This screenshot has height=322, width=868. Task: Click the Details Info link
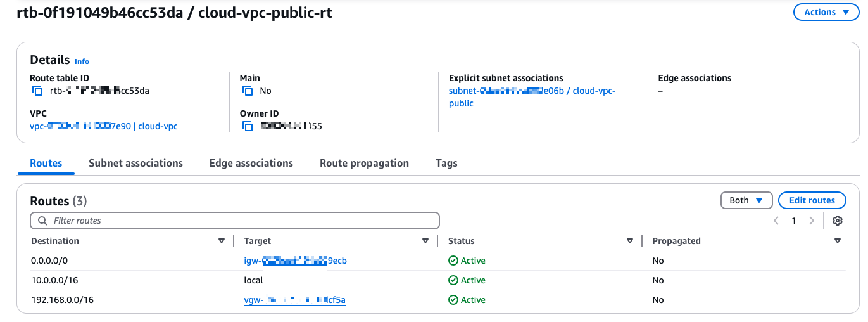coord(82,61)
